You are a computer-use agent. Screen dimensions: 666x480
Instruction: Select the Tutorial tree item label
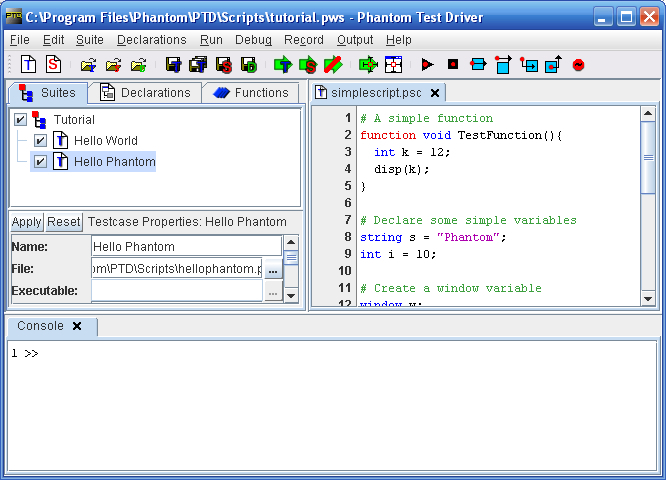tap(74, 120)
